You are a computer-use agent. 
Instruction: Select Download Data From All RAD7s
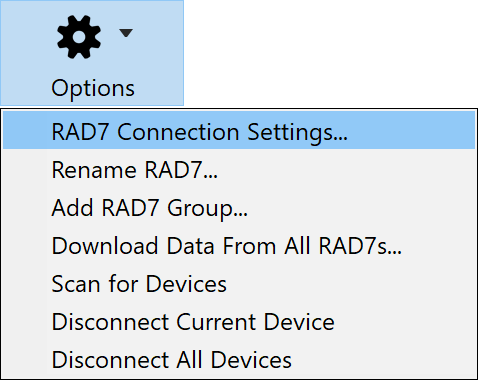click(x=239, y=246)
